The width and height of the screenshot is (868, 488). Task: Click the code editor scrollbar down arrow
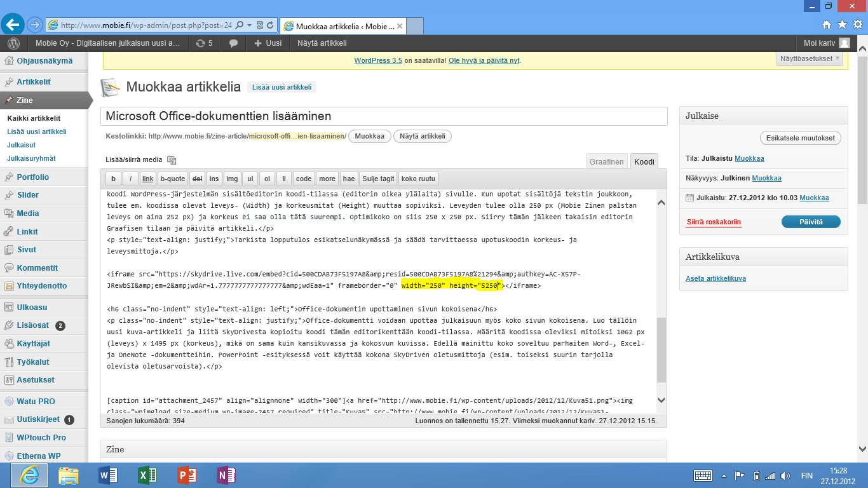pyautogui.click(x=661, y=400)
